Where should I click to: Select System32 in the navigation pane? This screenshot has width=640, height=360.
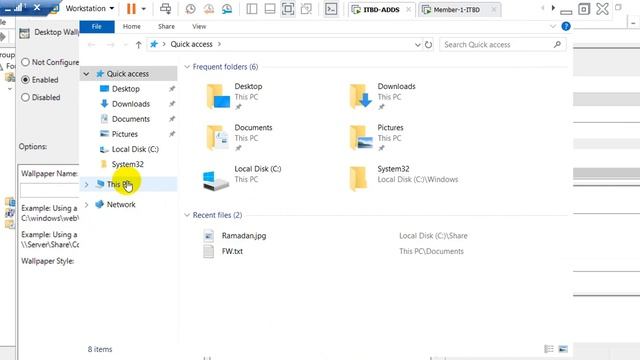pos(127,164)
